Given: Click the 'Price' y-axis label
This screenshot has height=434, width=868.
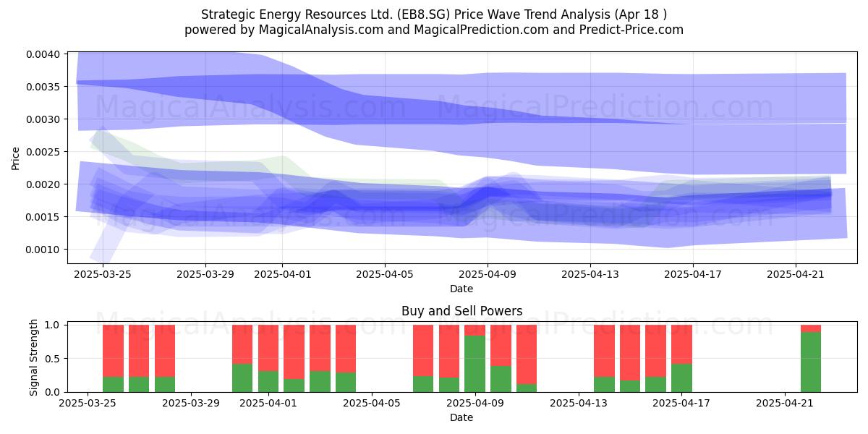Looking at the screenshot, I should 16,158.
